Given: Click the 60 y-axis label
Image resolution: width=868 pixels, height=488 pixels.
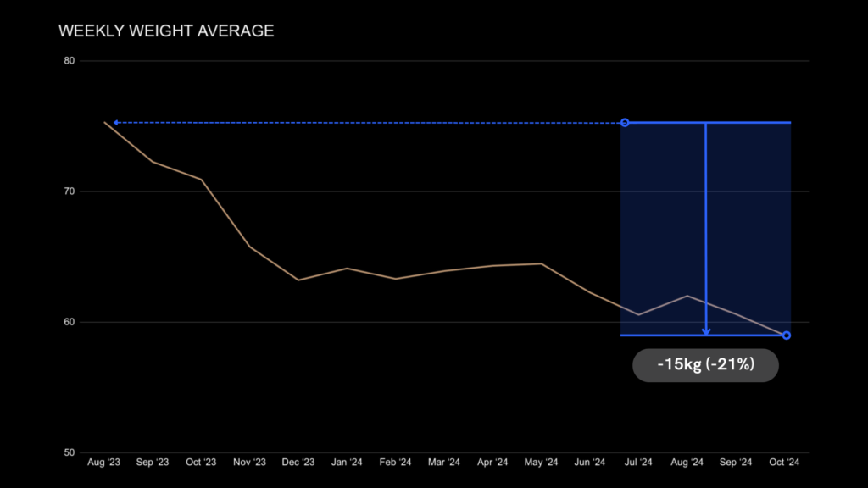Looking at the screenshot, I should (70, 322).
